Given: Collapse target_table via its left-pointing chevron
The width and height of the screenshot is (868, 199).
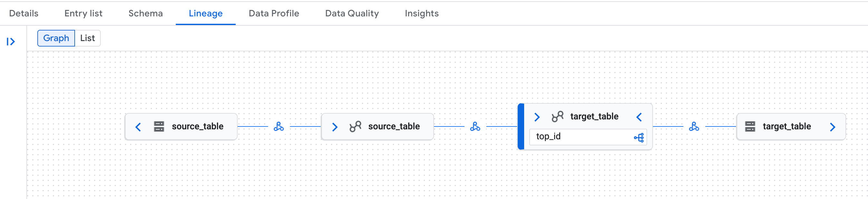Looking at the screenshot, I should (x=639, y=117).
